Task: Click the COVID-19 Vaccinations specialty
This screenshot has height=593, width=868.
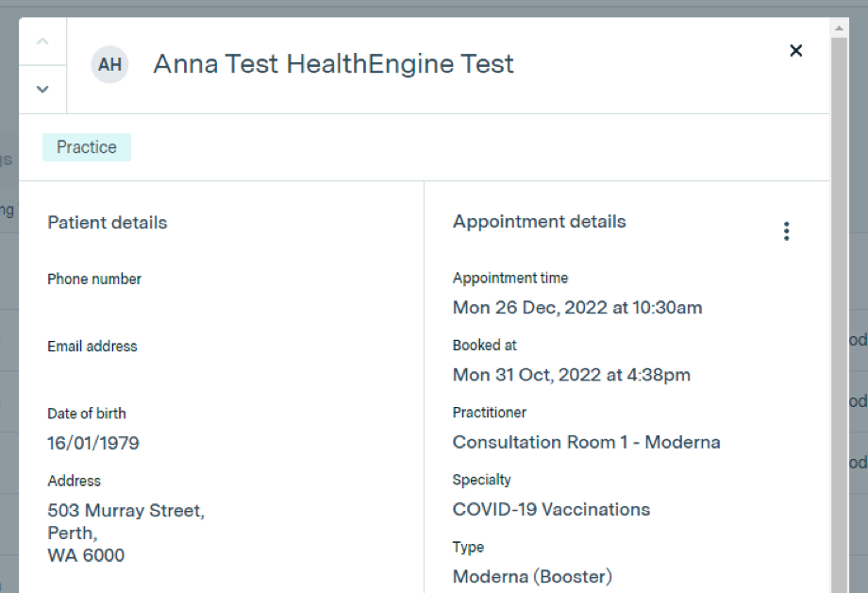Action: point(551,510)
